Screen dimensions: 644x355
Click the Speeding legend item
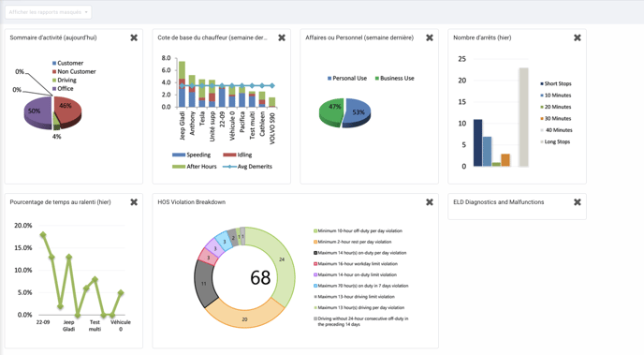click(x=191, y=155)
